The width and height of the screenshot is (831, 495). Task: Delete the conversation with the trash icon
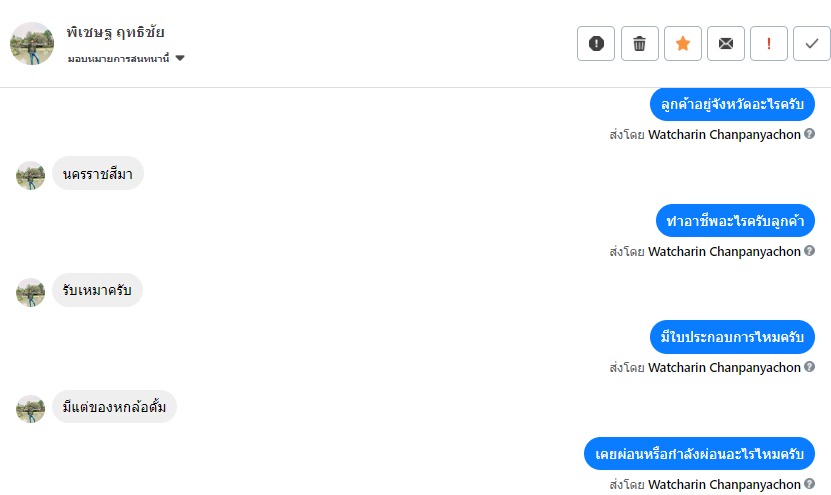coord(640,43)
